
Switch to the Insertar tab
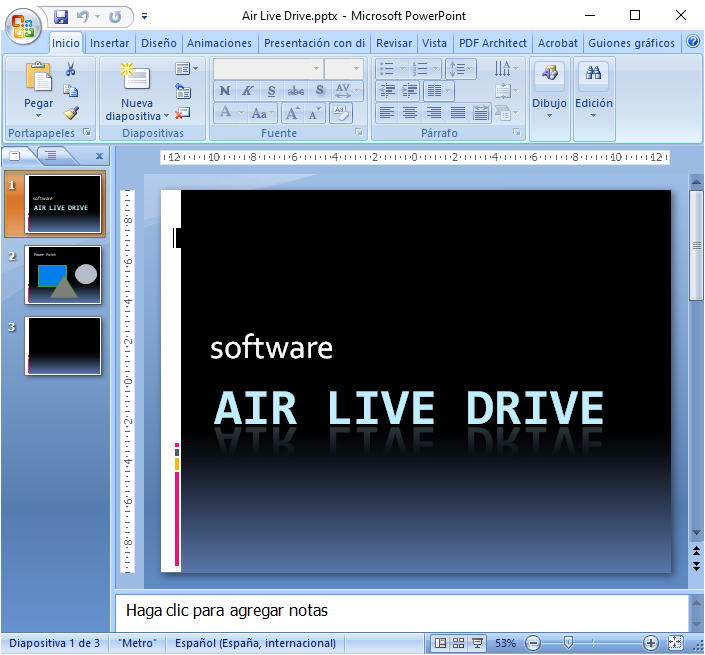point(109,43)
